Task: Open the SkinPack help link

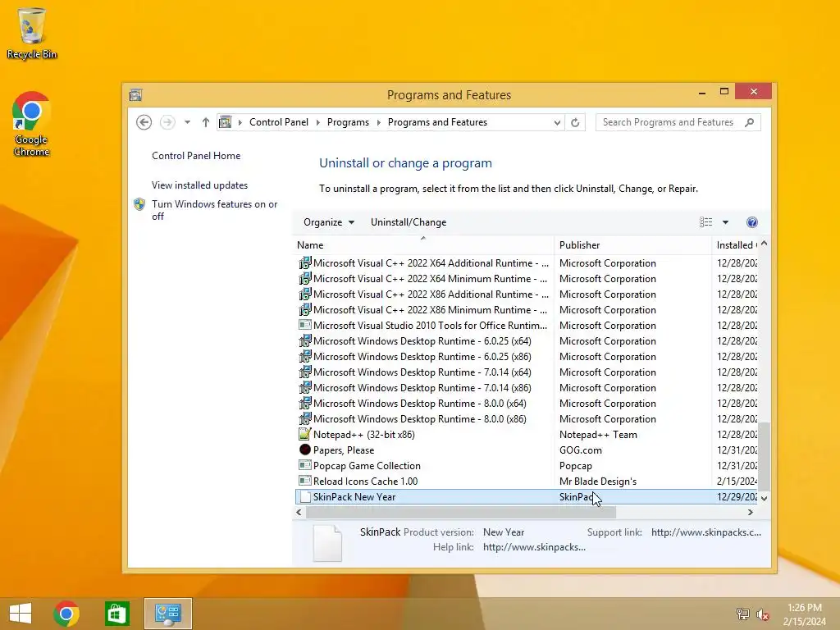Action: [534, 547]
